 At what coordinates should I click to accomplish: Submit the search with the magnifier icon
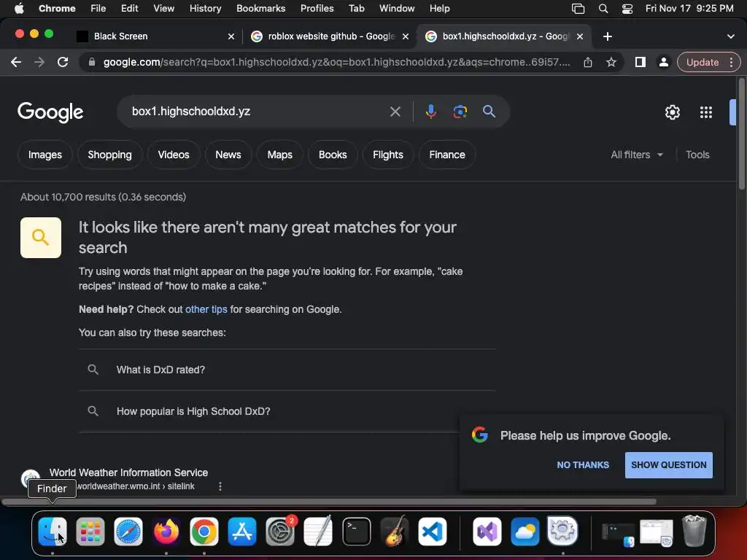point(489,112)
